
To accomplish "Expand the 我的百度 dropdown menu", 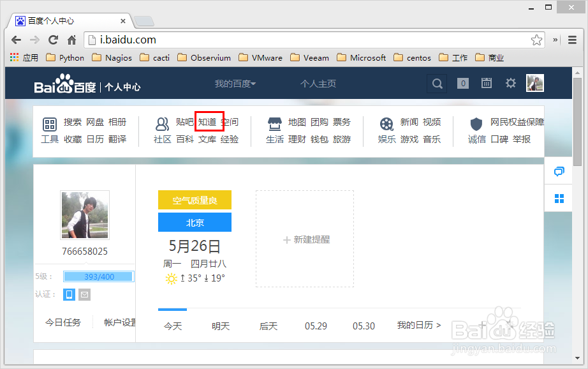I will pos(235,84).
